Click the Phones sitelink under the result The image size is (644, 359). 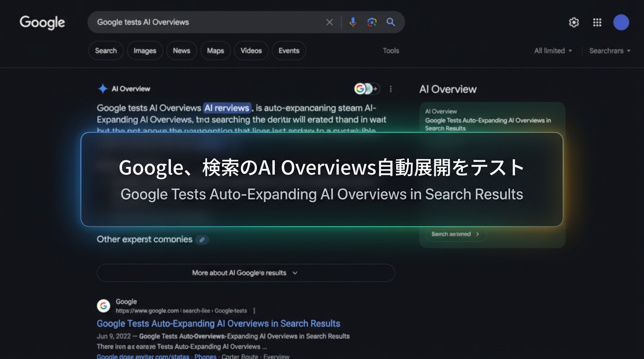coord(205,356)
